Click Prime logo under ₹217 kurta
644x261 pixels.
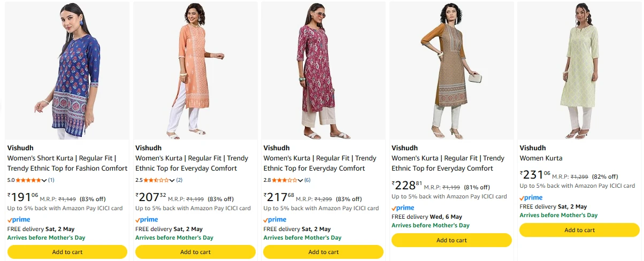point(275,220)
